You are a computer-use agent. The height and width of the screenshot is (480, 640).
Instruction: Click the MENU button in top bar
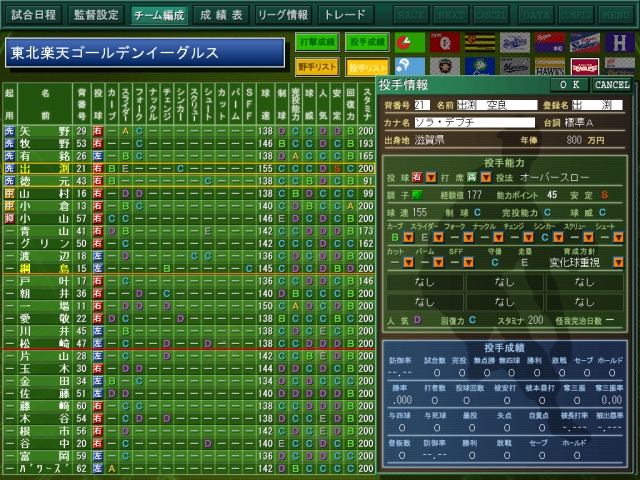coord(616,15)
